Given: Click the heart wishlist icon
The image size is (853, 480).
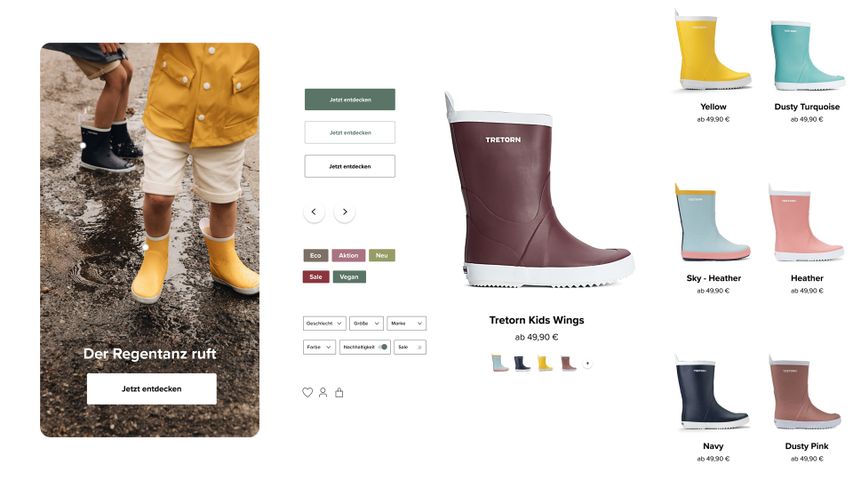Looking at the screenshot, I should [307, 392].
